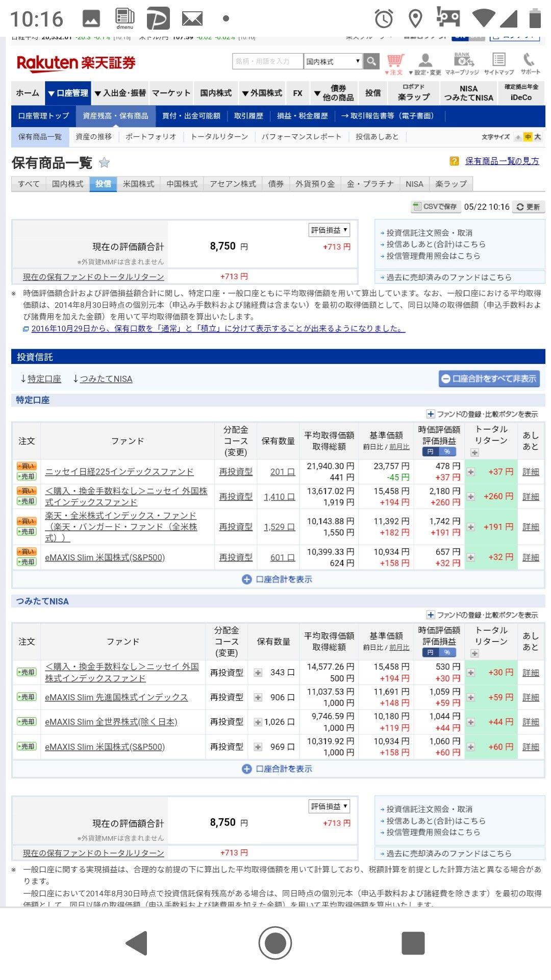Expand plus beside ニッセイ日経225 total return
Screen dimensions: 551x980
[471, 472]
